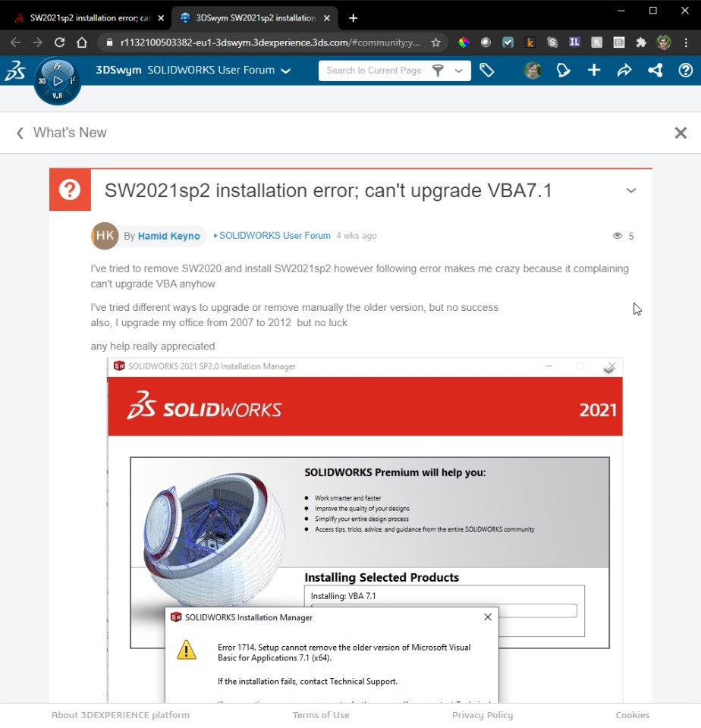Click the red question type icon

[70, 190]
